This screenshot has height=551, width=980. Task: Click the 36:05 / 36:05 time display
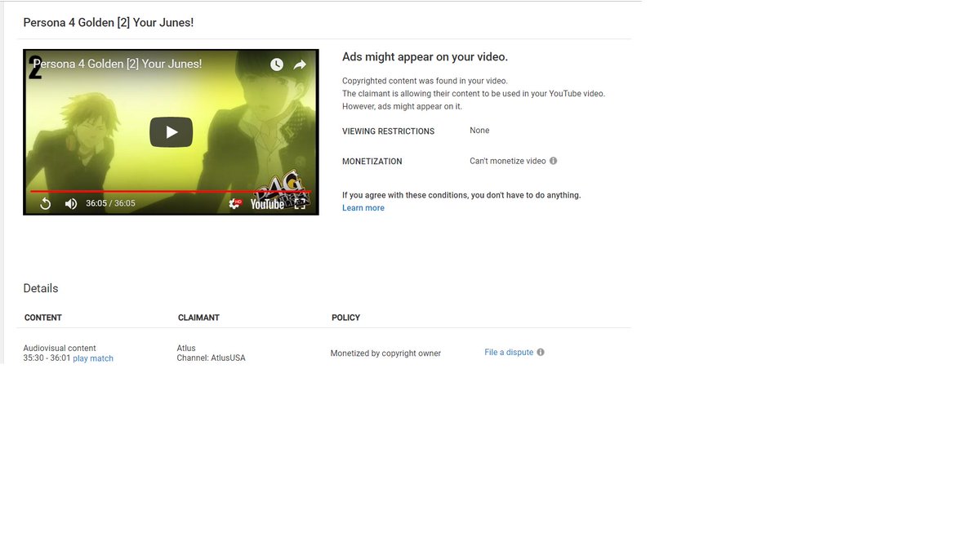click(x=110, y=203)
